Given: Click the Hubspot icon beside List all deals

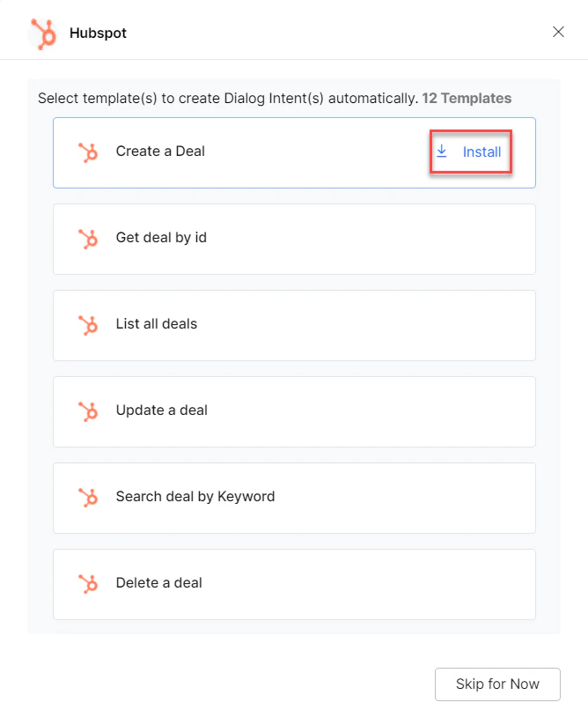Looking at the screenshot, I should [x=89, y=324].
